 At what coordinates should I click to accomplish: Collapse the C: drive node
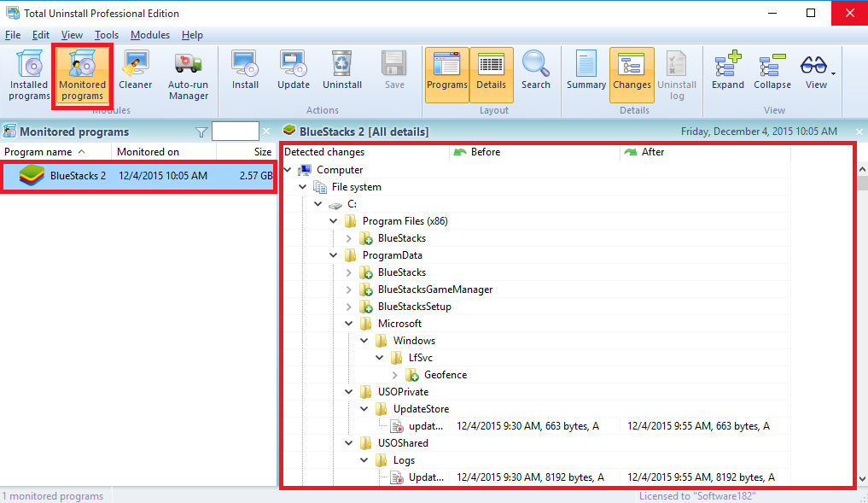point(318,204)
